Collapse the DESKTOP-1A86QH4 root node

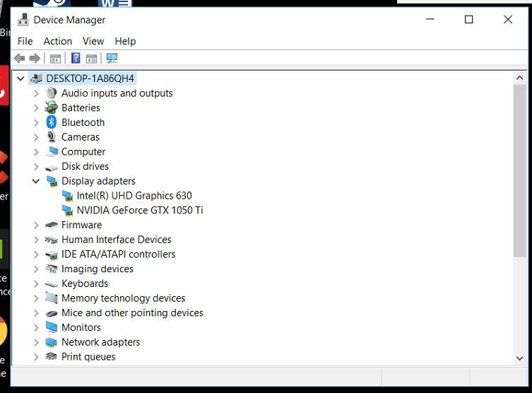[20, 78]
